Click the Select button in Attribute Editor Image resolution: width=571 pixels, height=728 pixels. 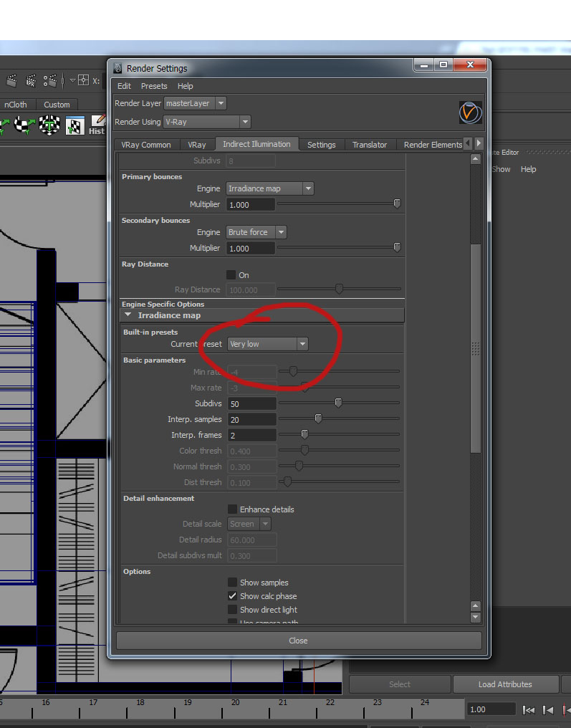point(400,684)
